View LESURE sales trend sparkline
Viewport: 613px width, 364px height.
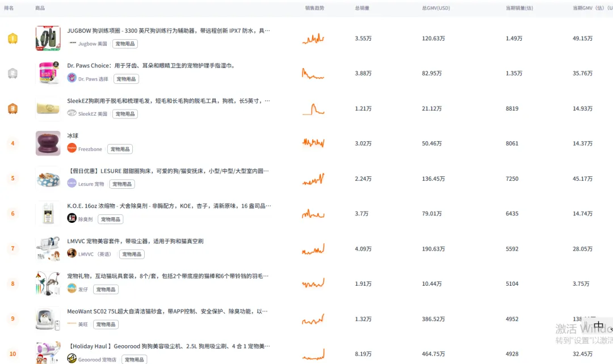click(x=313, y=179)
